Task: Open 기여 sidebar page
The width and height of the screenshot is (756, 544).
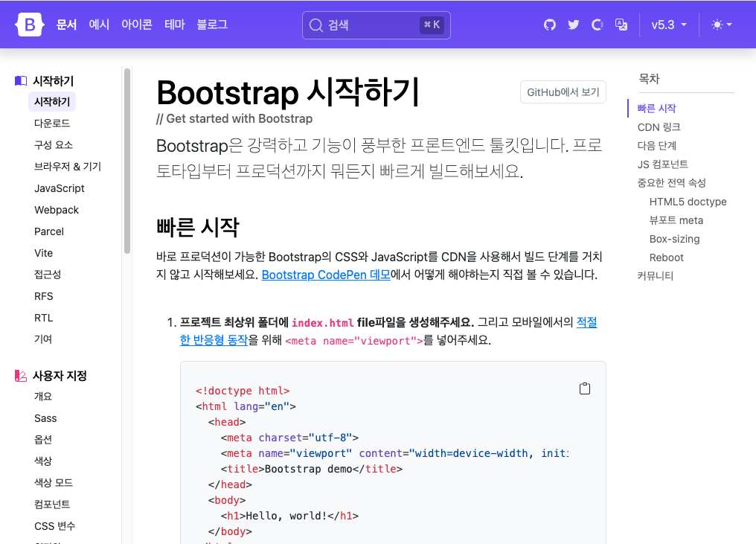Action: [x=43, y=339]
